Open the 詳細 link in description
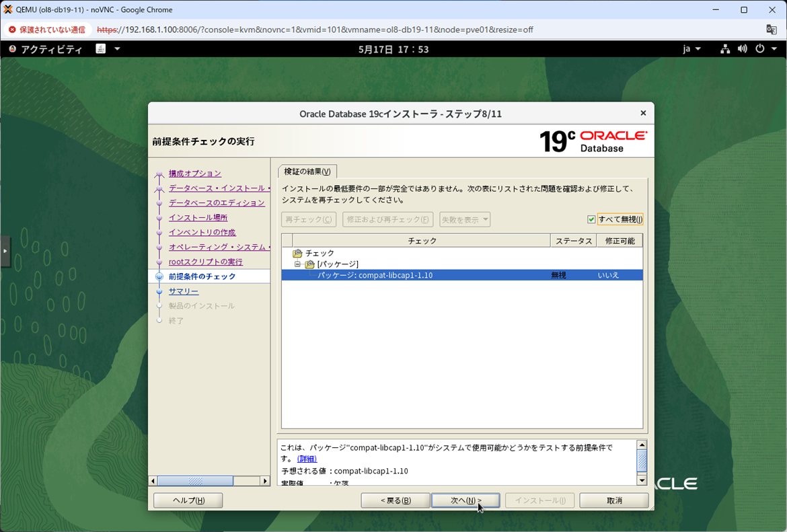This screenshot has height=532, width=787. pyautogui.click(x=307, y=459)
